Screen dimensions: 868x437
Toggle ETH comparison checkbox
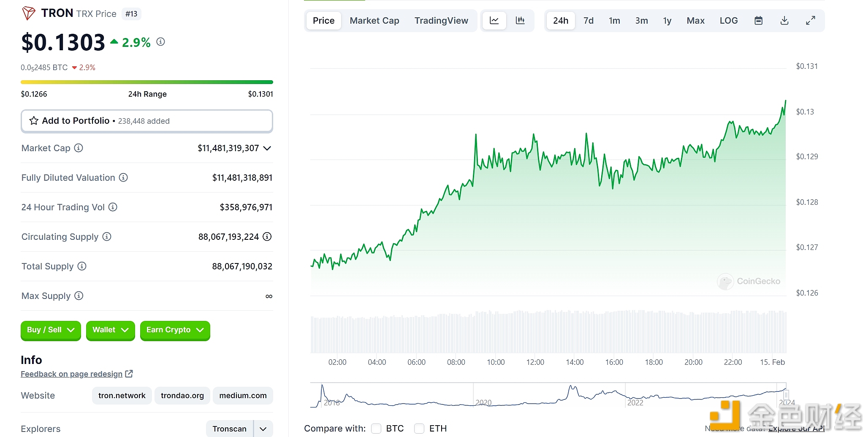(x=419, y=429)
